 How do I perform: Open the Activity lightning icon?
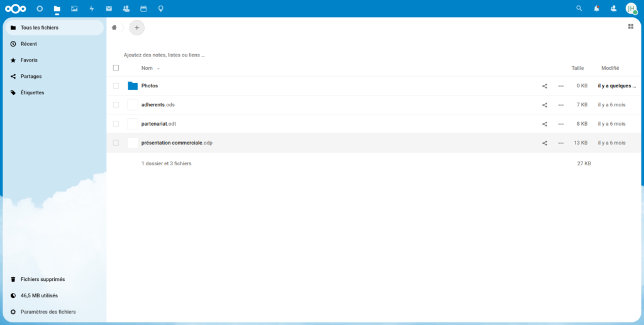pos(92,9)
